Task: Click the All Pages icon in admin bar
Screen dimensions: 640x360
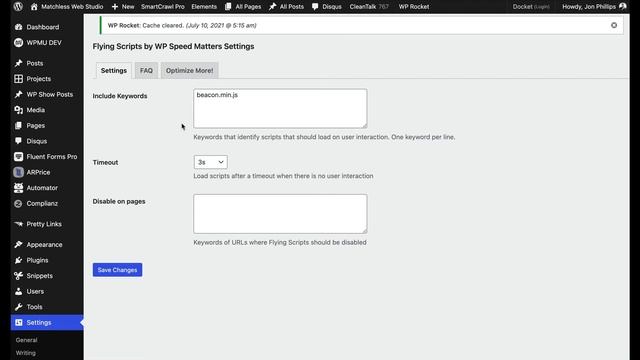Action: click(228, 7)
